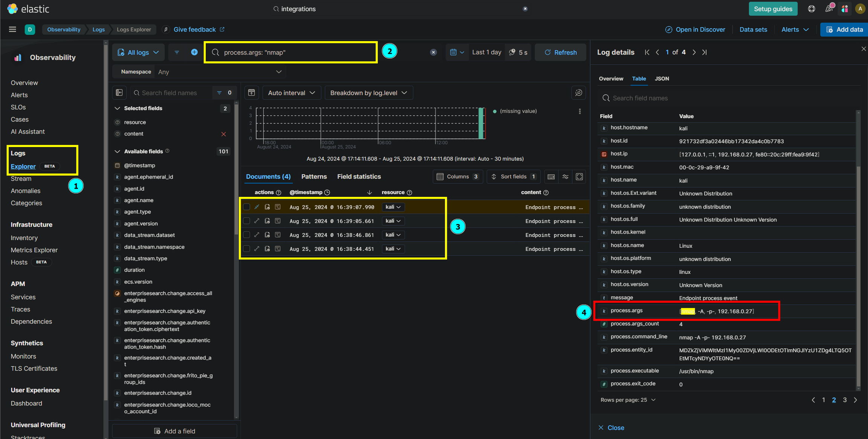Open Breakdown by log.level dropdown
The height and width of the screenshot is (439, 868).
coord(368,93)
